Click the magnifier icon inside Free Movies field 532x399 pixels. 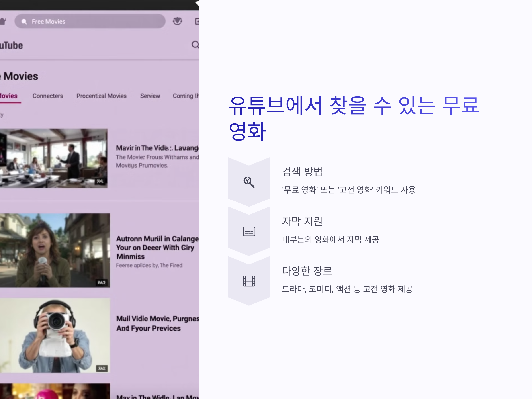[24, 22]
